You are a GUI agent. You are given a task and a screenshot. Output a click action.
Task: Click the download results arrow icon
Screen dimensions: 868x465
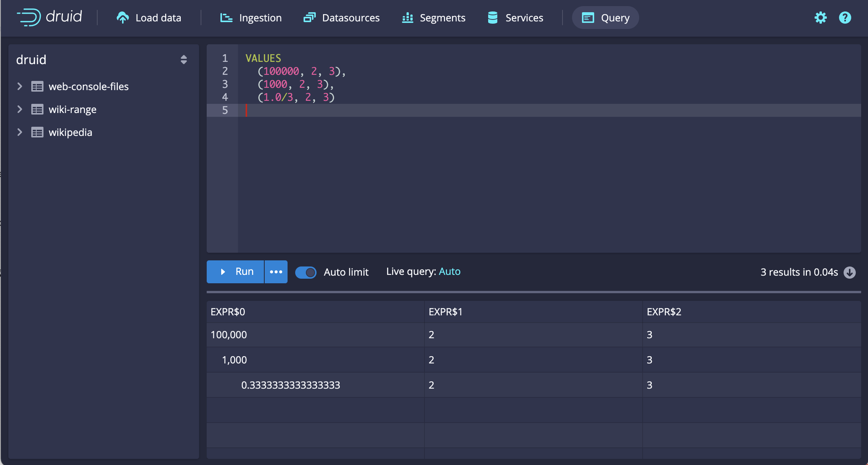coord(850,272)
